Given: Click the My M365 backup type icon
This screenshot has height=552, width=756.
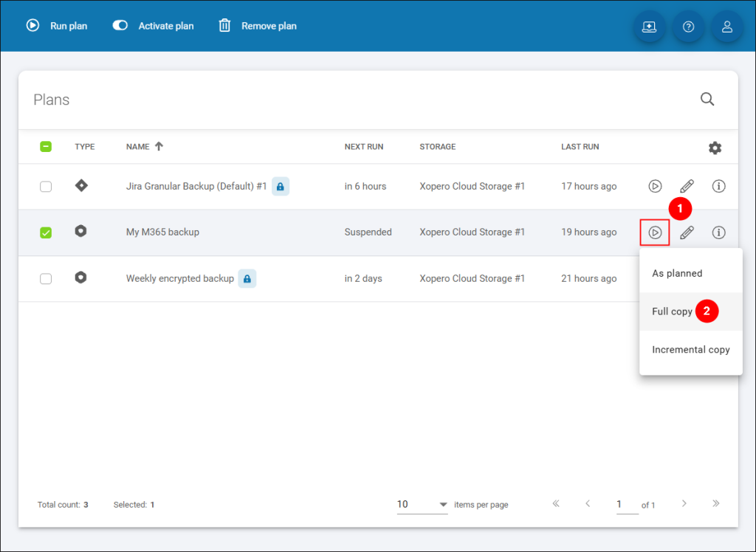Looking at the screenshot, I should click(x=80, y=231).
